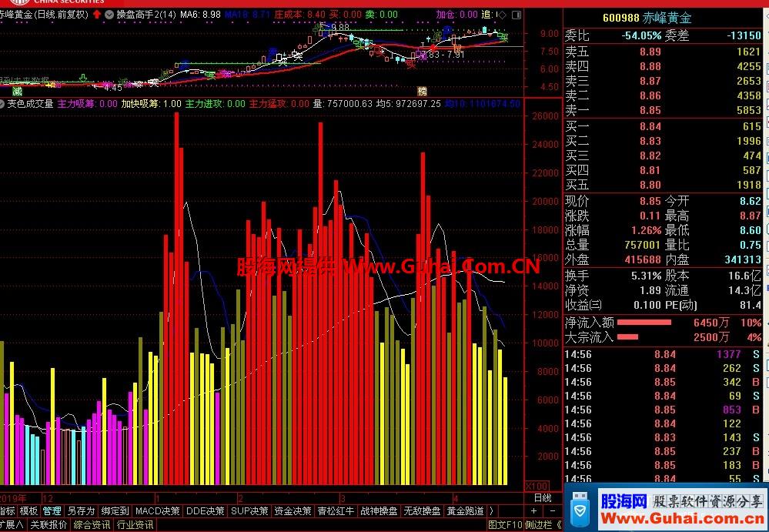Click the 榜 marker on the price chart

tap(423, 91)
